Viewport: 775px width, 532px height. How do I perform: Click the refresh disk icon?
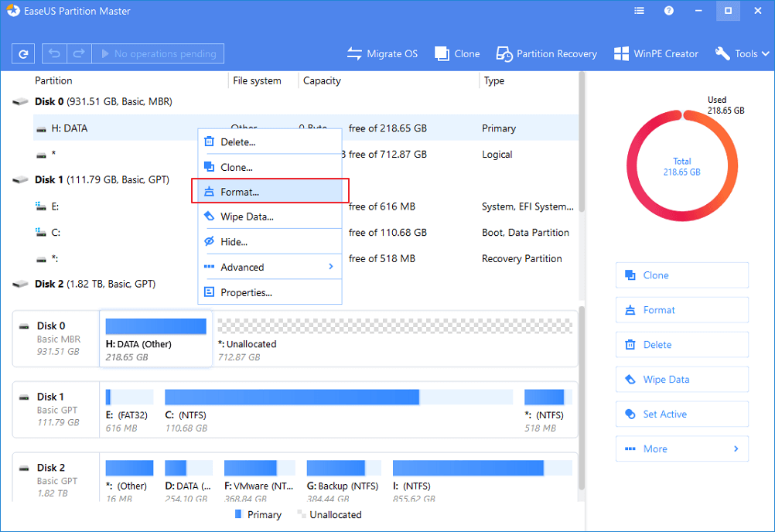click(23, 54)
